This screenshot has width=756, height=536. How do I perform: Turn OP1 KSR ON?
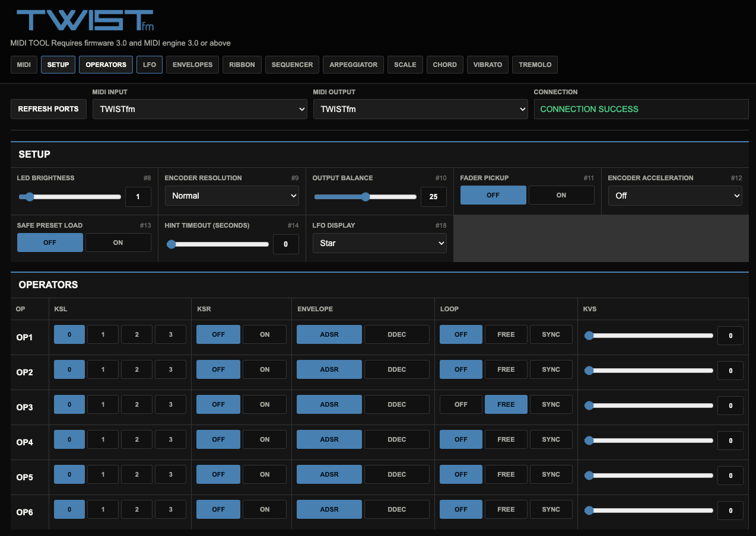tap(265, 334)
